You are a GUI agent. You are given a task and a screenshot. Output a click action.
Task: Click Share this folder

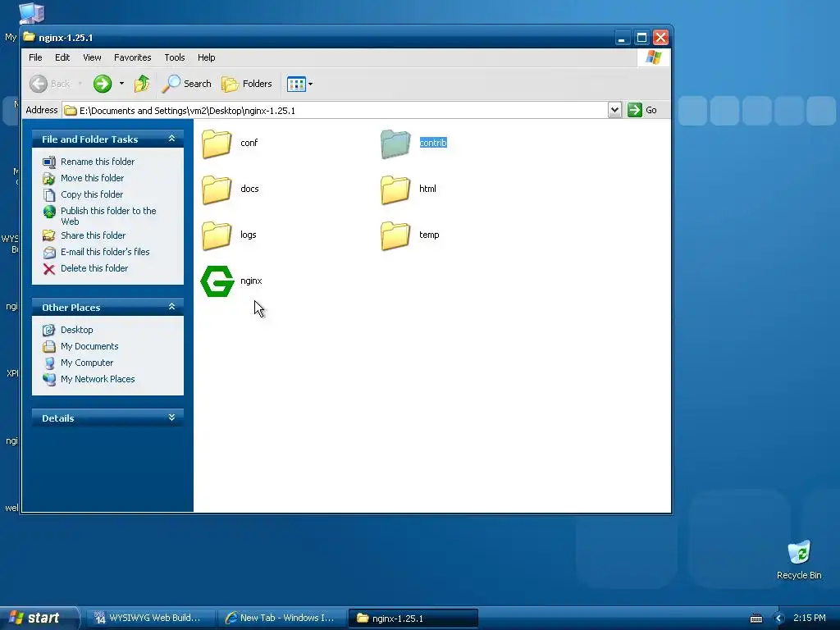pos(94,235)
